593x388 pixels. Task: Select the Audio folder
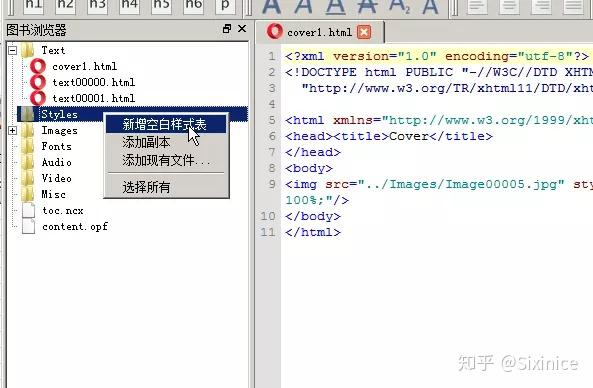pos(56,162)
